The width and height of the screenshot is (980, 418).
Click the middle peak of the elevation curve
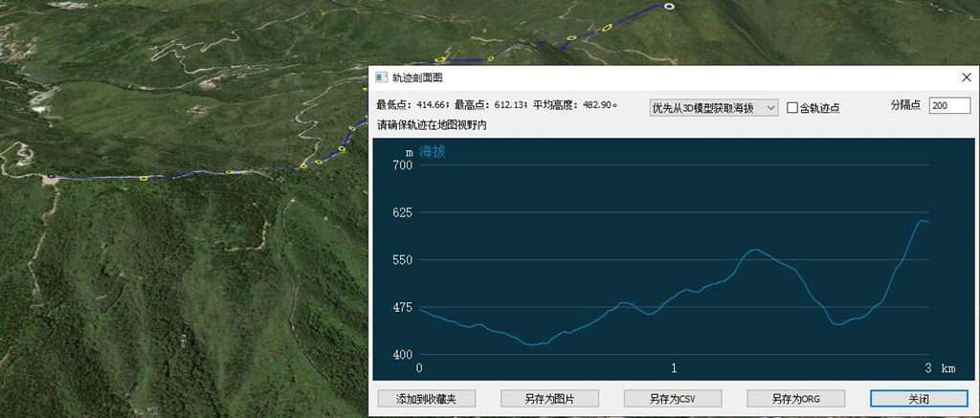click(754, 250)
